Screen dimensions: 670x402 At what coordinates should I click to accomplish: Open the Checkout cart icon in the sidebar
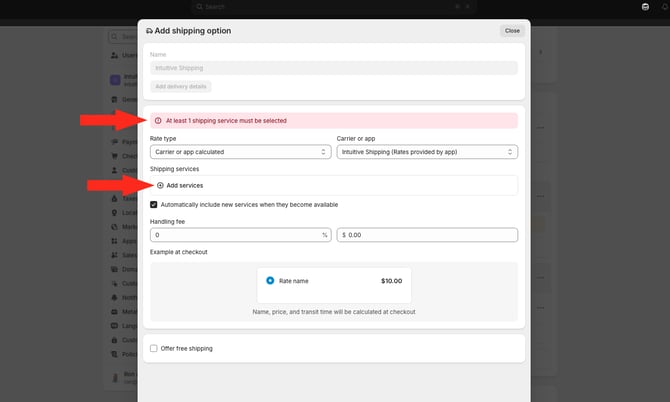[x=114, y=156]
